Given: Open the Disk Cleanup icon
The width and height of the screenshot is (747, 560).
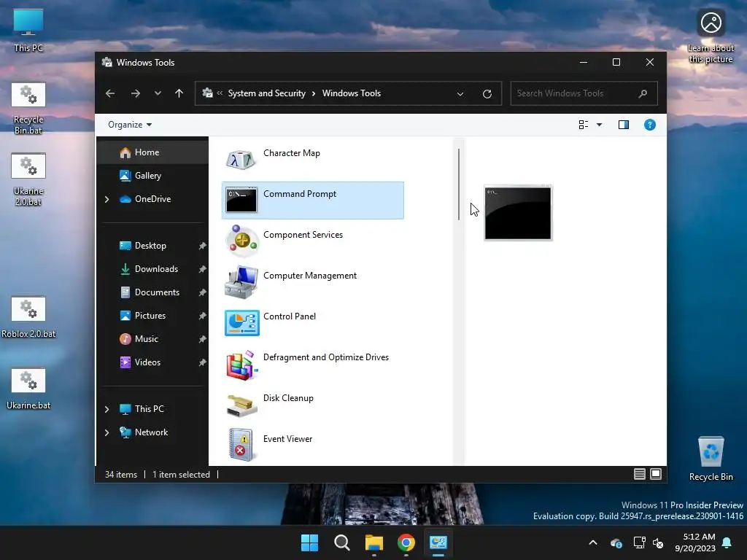Looking at the screenshot, I should [x=241, y=405].
